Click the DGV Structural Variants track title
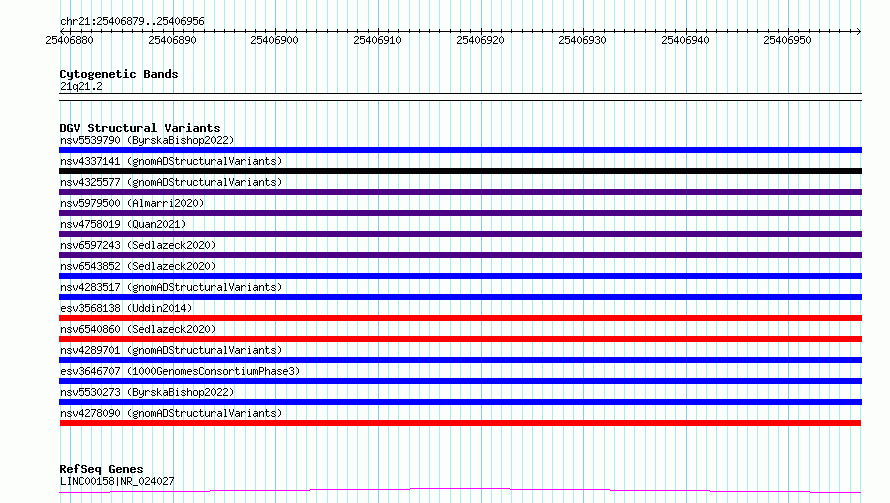The width and height of the screenshot is (890, 503). (140, 128)
